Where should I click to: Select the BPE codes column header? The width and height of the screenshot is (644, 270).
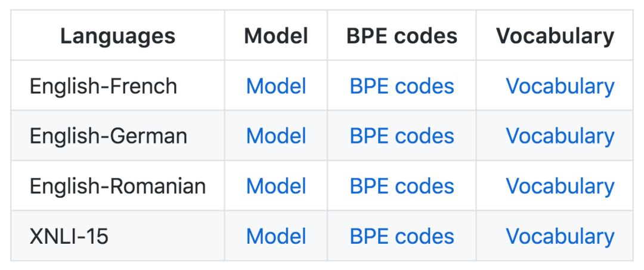click(x=402, y=36)
